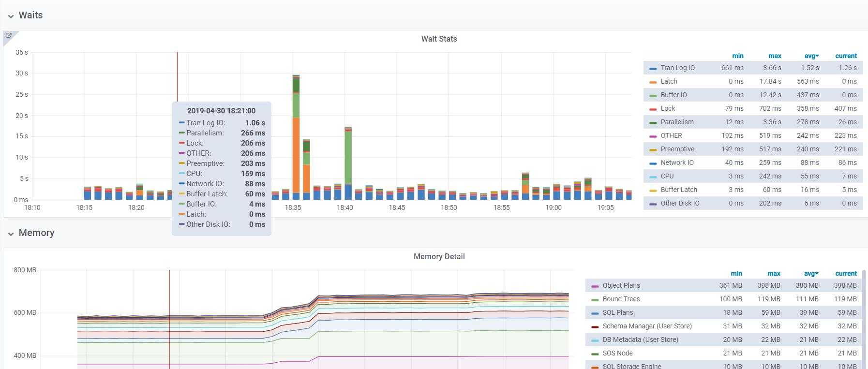Open the Wait Stats panel title menu
The height and width of the screenshot is (369, 868).
[x=439, y=39]
